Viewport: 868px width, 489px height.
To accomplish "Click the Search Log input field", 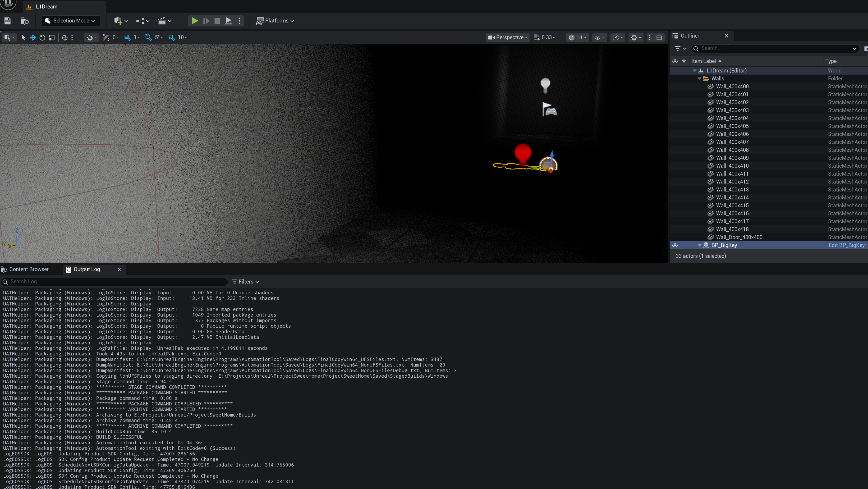I will pyautogui.click(x=114, y=282).
